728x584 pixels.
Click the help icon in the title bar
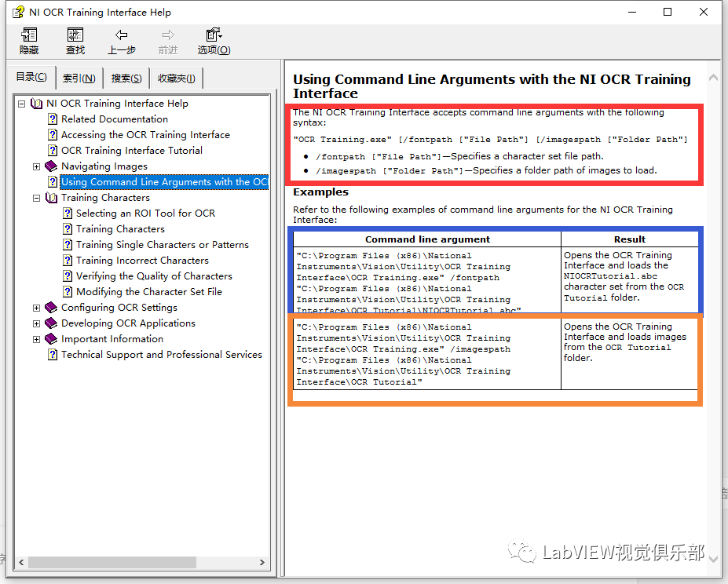(x=18, y=12)
